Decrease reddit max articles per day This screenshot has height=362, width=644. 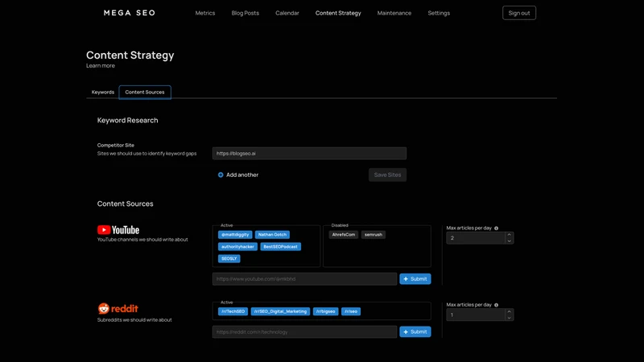510,318
